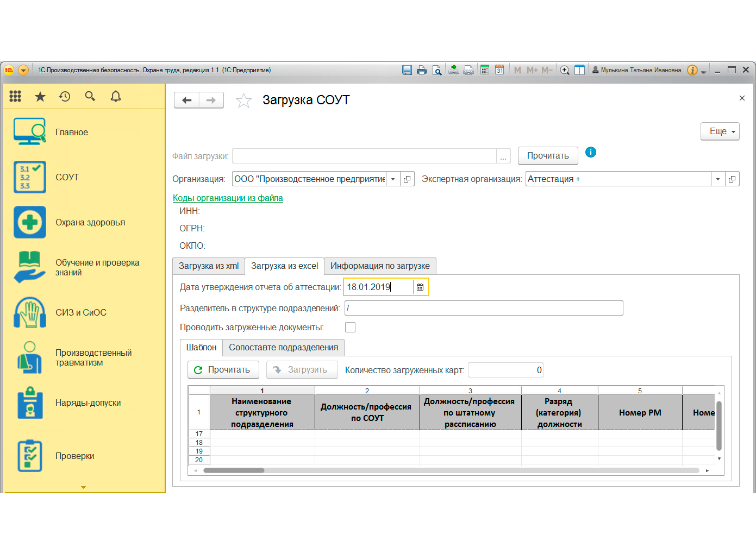Open the Еще menu
The height and width of the screenshot is (541, 756).
(x=720, y=131)
